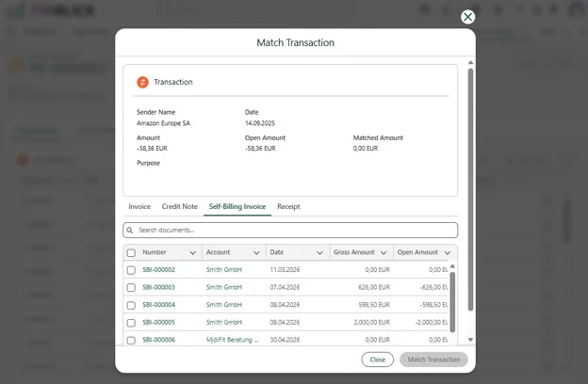Click gross amount 626,00 EUR
This screenshot has height=384, width=588.
(374, 287)
